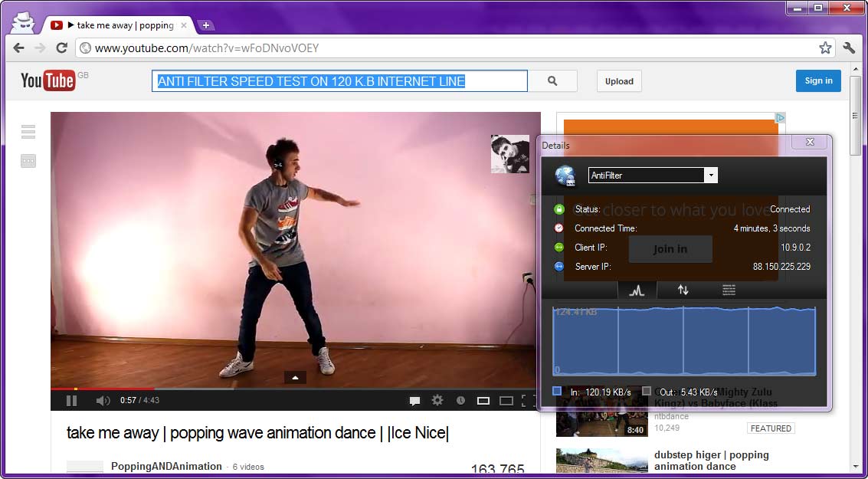Focus the YouTube search box
The image size is (868, 479).
click(x=340, y=80)
